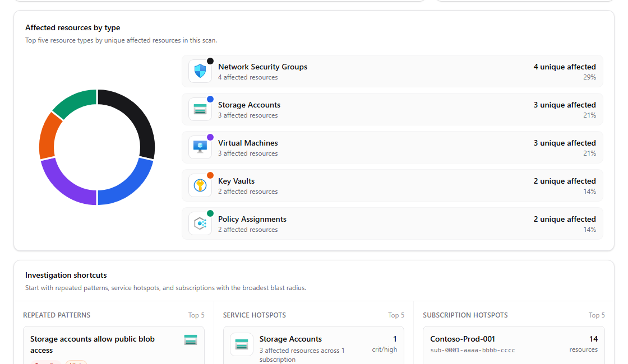
Task: Click the Storage Accounts icon under Service Hotspots
Action: [x=242, y=344]
